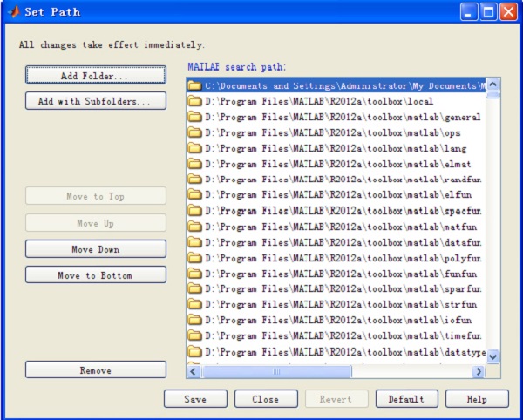The image size is (523, 420).
Task: Open Help for Set Path
Action: click(x=477, y=399)
